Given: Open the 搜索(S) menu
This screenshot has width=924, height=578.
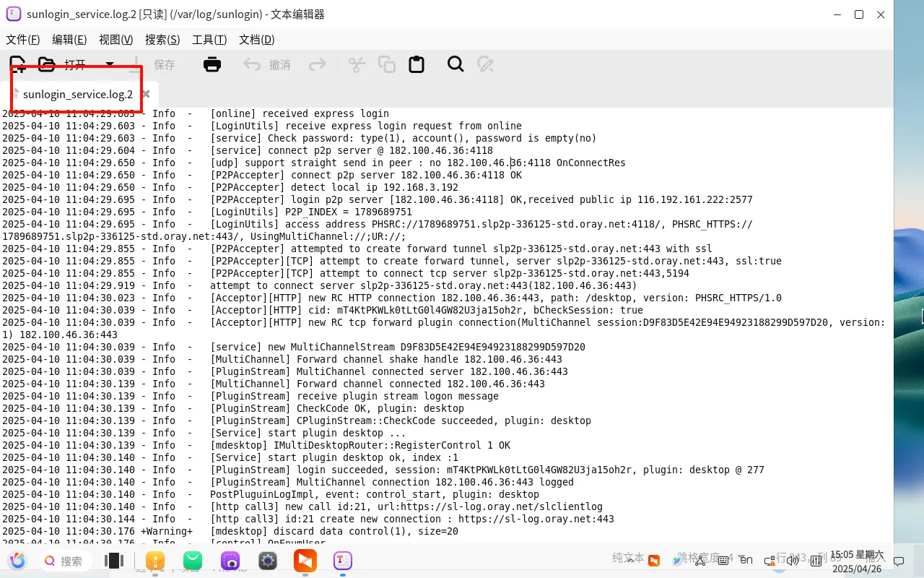Looking at the screenshot, I should (x=162, y=40).
